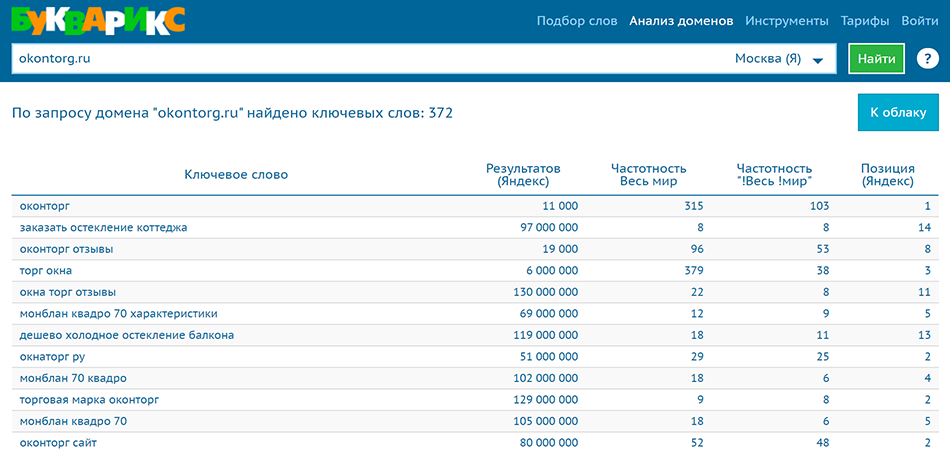Click results value 6 000 000
This screenshot has height=450, width=950.
point(553,271)
